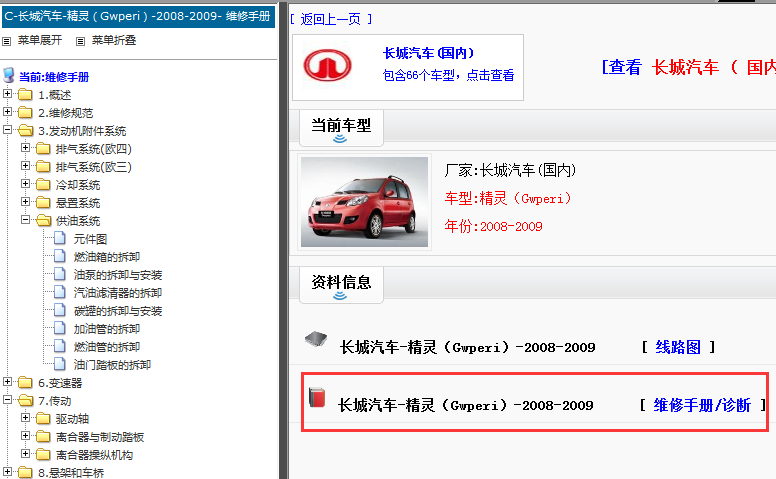
Task: Collapse the 7.传动 tree node
Action: coord(7,399)
